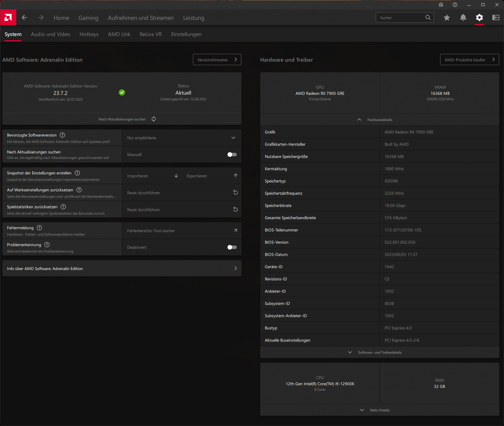Viewport: 504px width, 426px height.
Task: Open the Home tab
Action: tap(61, 18)
